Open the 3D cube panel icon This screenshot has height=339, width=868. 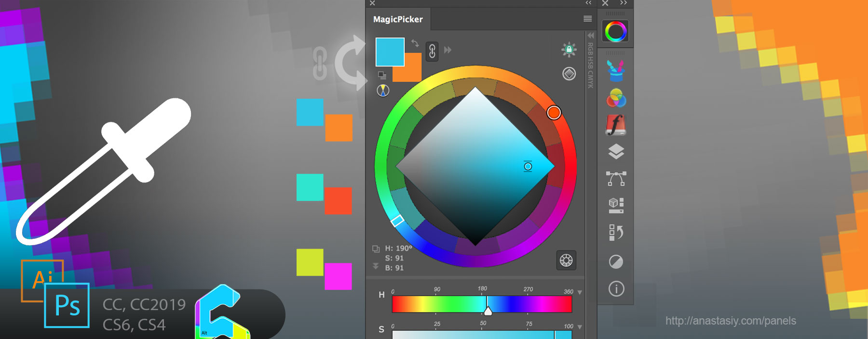pos(616,206)
